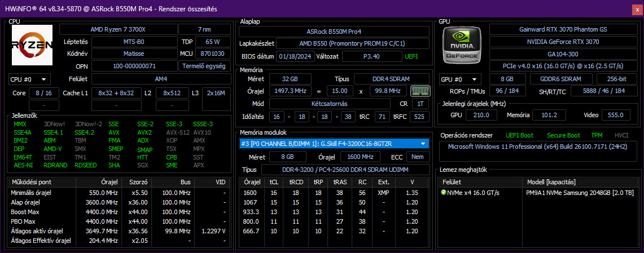Click the HVCI label
Image resolution: width=644 pixels, height=253 pixels.
[x=621, y=135]
